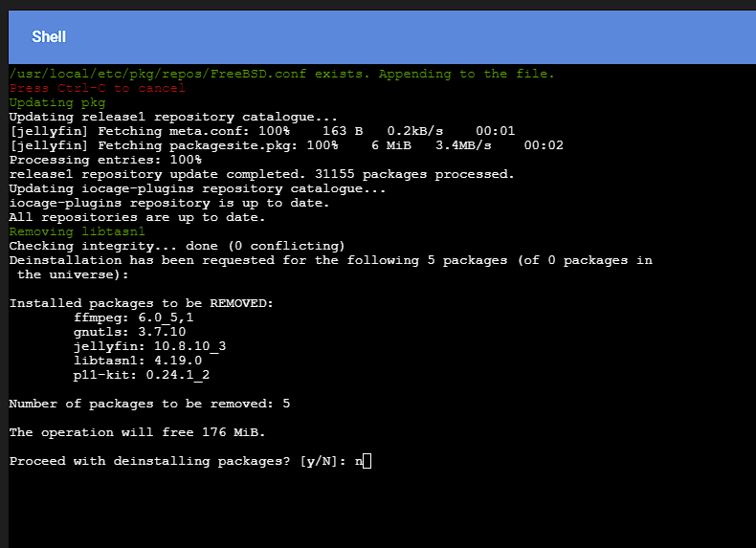Click the green 'Removing libtasn1' line
Viewport: 756px width, 548px height.
[x=78, y=231]
